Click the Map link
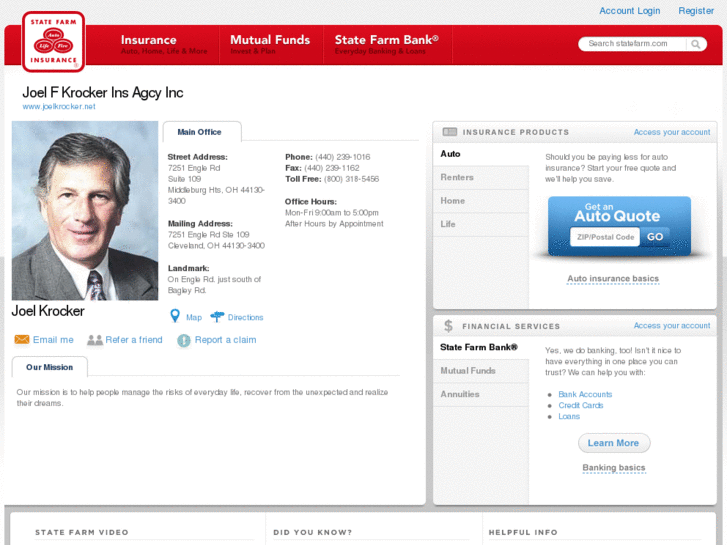Image resolution: width=727 pixels, height=545 pixels. [194, 317]
